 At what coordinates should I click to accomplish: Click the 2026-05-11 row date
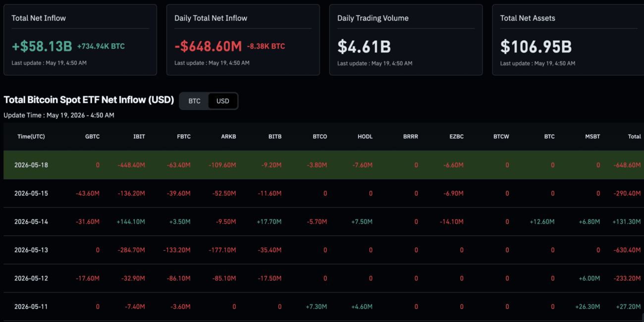[x=31, y=307]
